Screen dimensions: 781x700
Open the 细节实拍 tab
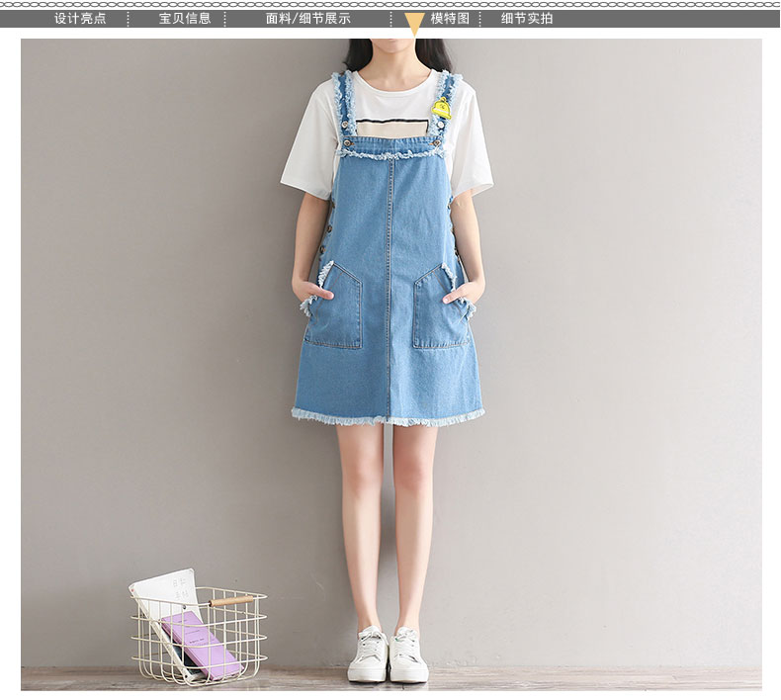pyautogui.click(x=527, y=19)
